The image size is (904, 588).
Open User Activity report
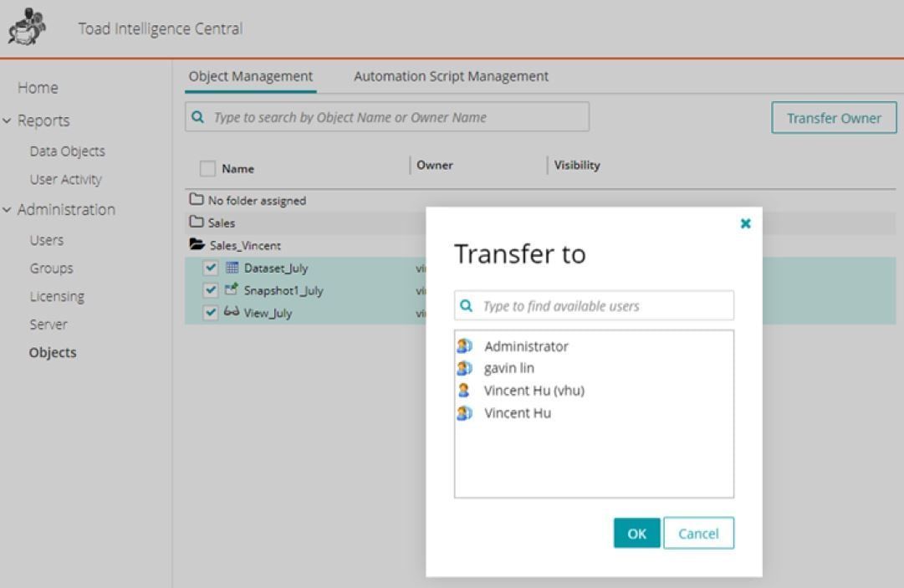click(x=66, y=179)
